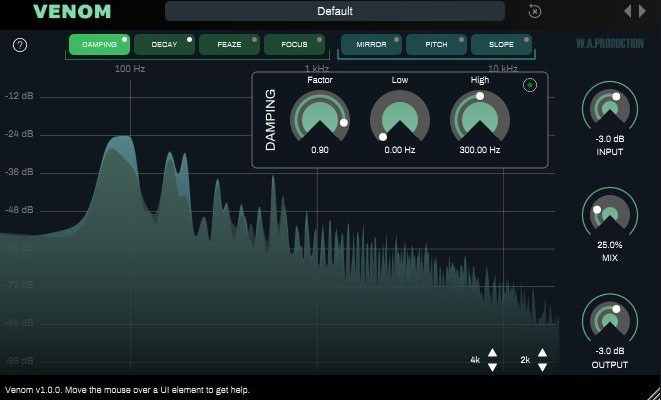This screenshot has width=661, height=400.
Task: Toggle the Decay module enable dot
Action: pos(189,39)
